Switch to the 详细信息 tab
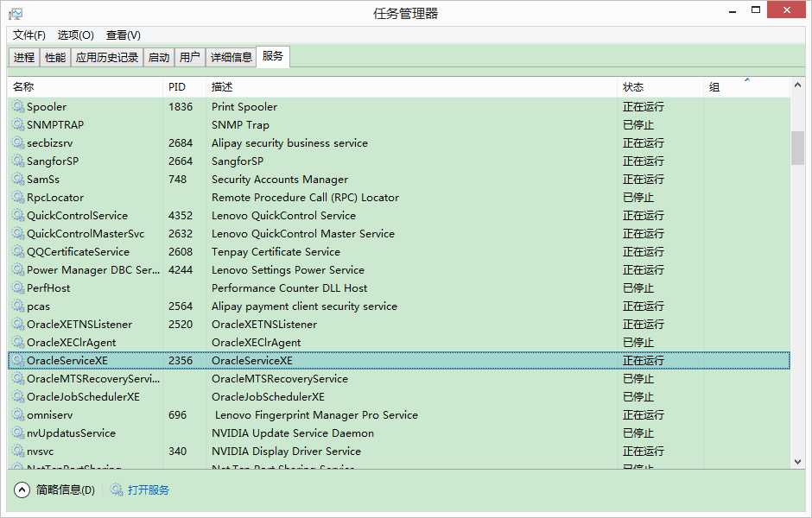This screenshot has height=518, width=812. (231, 58)
